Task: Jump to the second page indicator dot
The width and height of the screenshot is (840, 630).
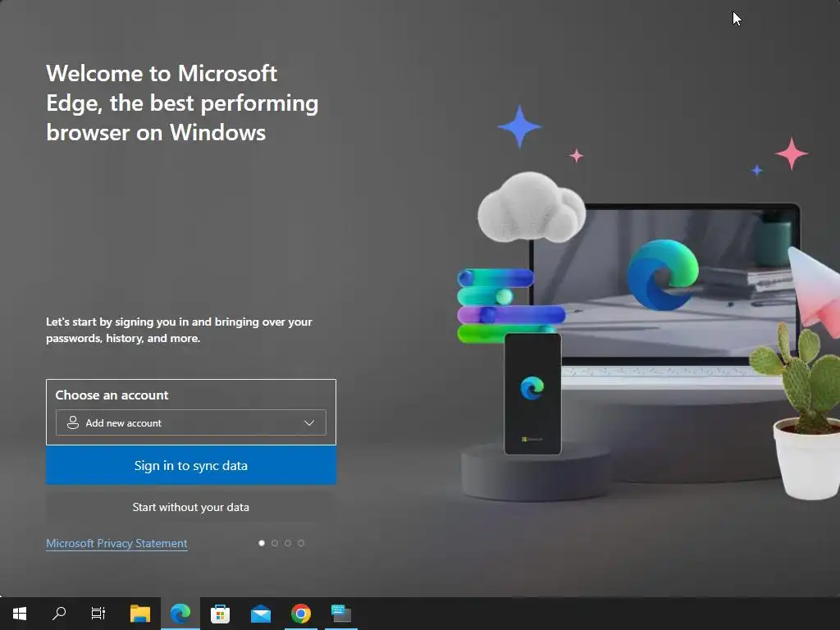Action: 275,543
